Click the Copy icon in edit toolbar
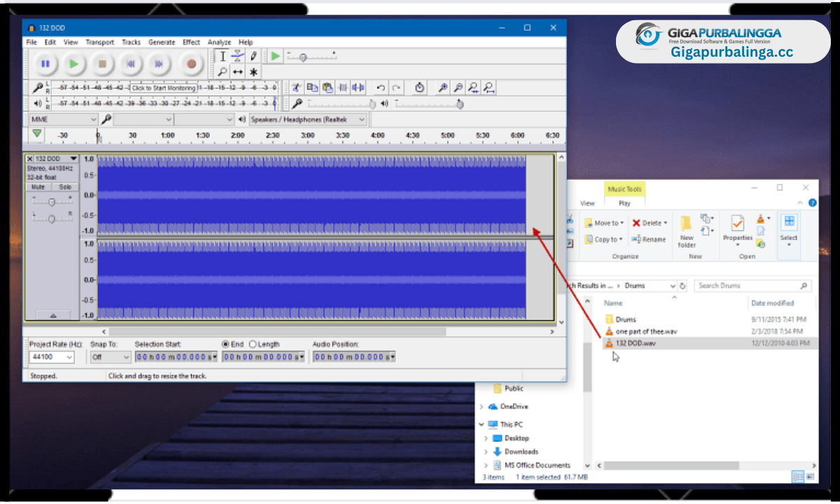The image size is (840, 504). coord(312,87)
